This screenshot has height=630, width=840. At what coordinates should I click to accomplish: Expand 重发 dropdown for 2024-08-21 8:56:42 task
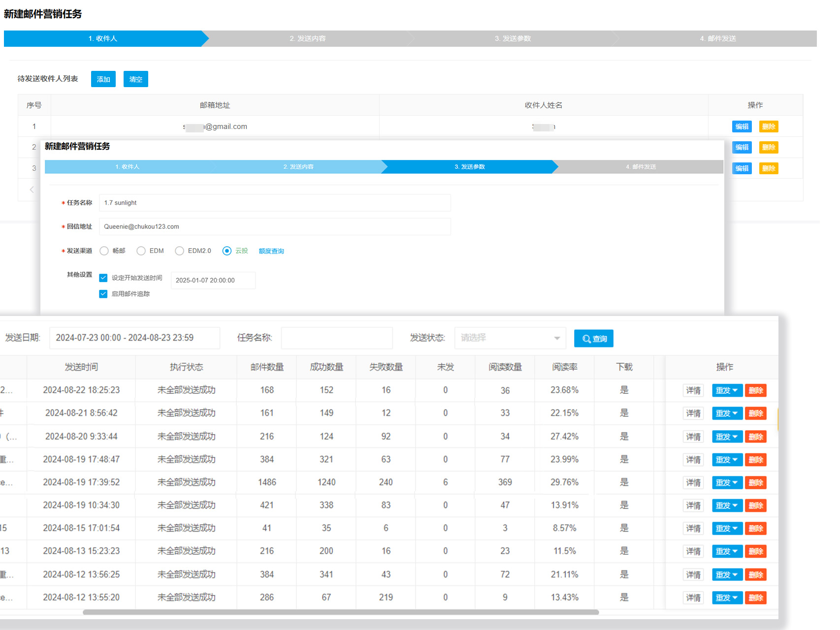point(727,413)
